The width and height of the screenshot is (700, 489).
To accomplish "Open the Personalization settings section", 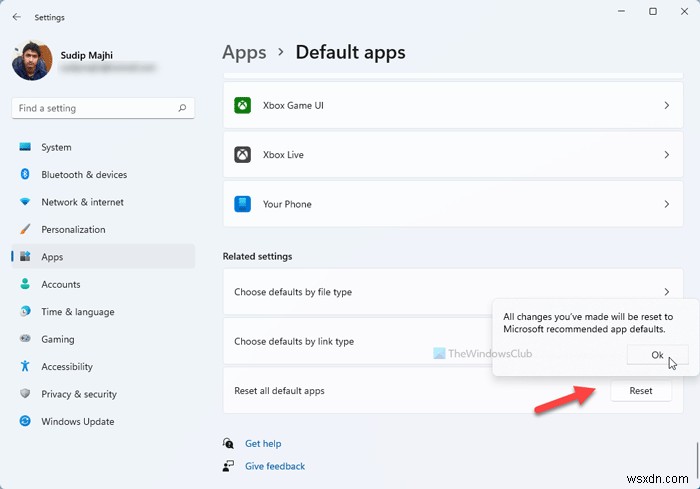I will click(x=73, y=229).
